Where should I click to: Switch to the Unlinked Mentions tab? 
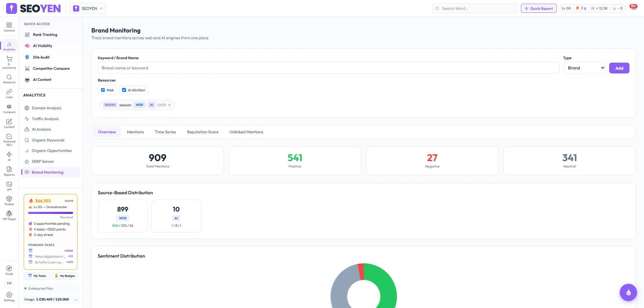click(246, 132)
